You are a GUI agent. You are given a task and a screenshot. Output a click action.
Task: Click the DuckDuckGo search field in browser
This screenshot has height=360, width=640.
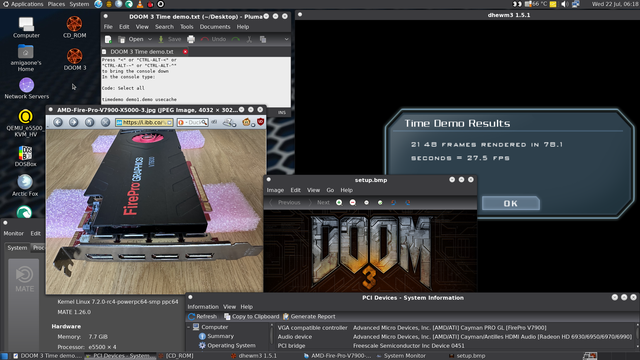pyautogui.click(x=193, y=122)
